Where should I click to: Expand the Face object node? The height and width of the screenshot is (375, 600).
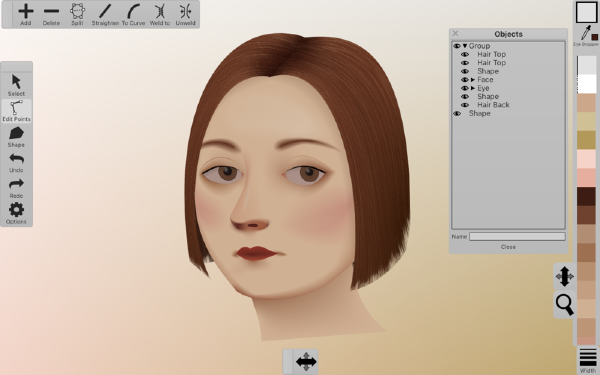pos(473,80)
